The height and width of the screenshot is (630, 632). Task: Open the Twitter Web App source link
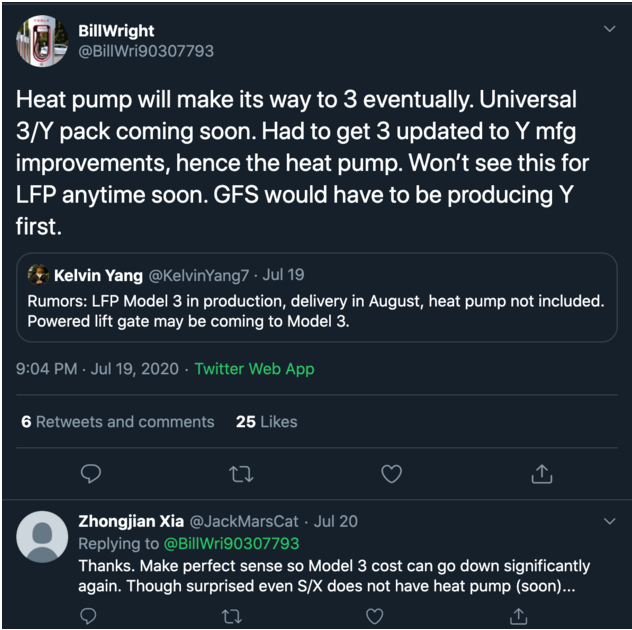[x=254, y=369]
